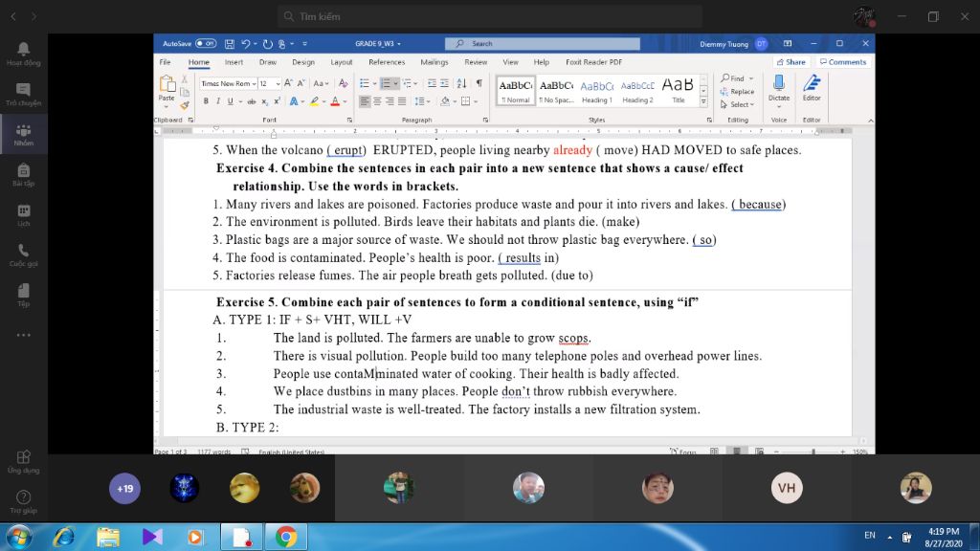Click the Share button
980x551 pixels.
pos(791,62)
